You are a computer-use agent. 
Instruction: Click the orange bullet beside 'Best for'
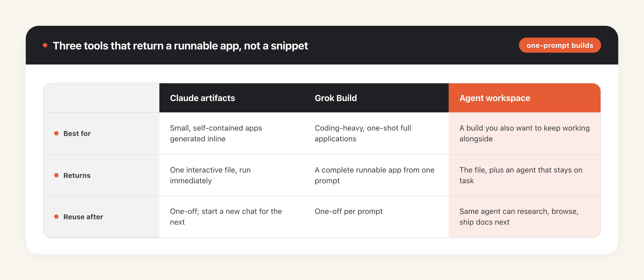pyautogui.click(x=57, y=133)
